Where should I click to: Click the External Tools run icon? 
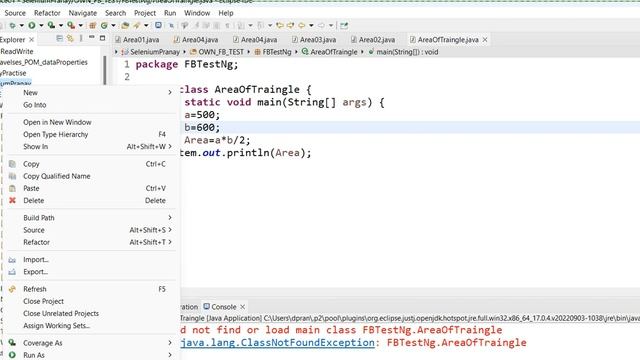(x=71, y=25)
